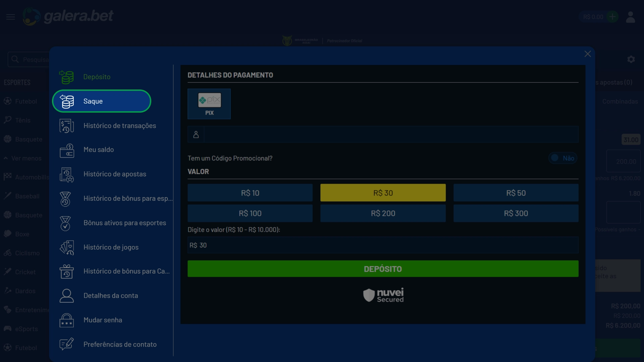Click the R$ 200 value button
Image resolution: width=644 pixels, height=362 pixels.
[x=383, y=213]
